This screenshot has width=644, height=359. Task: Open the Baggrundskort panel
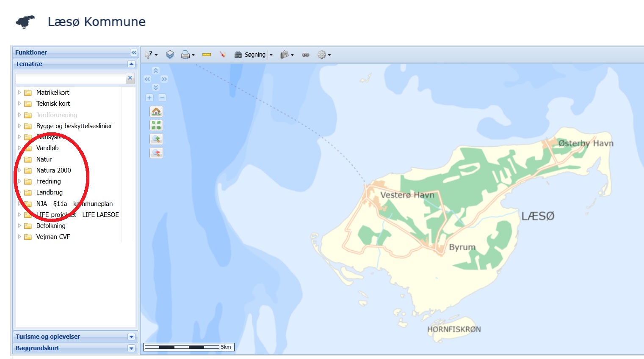coord(131,348)
